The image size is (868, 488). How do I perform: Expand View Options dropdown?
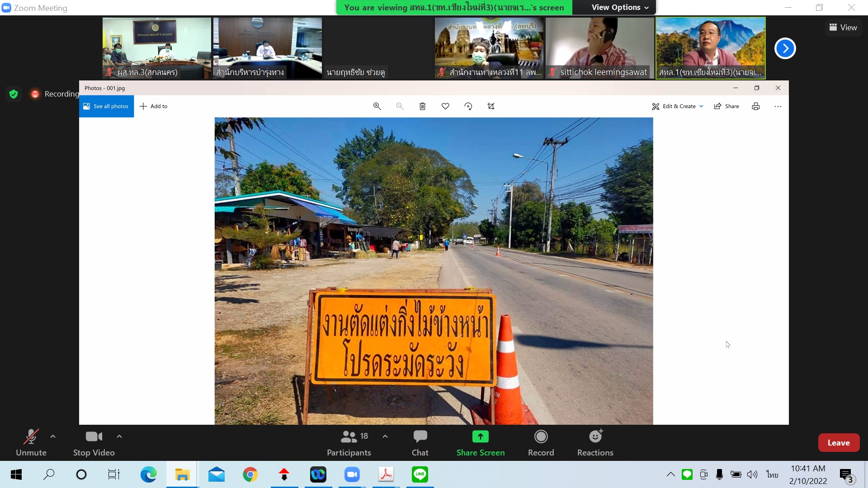(620, 7)
